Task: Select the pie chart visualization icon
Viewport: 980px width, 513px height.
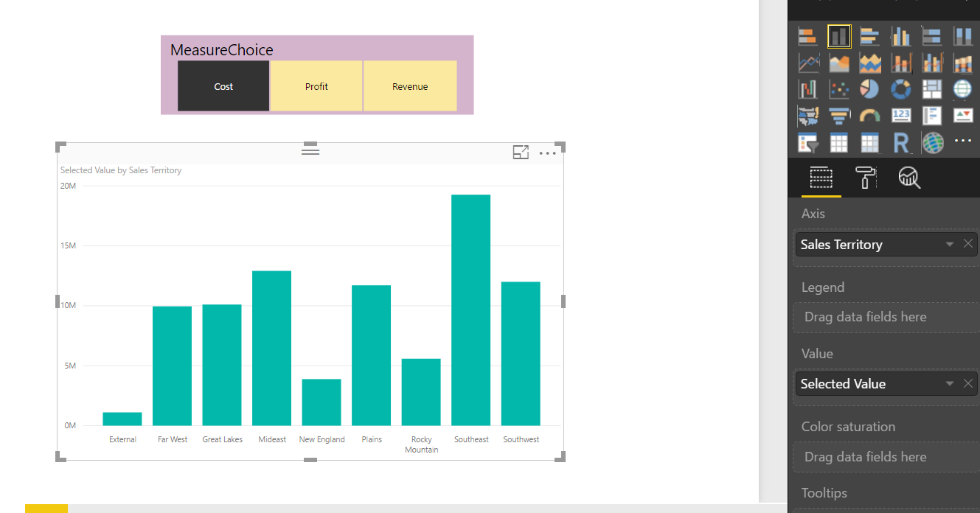Action: (x=869, y=89)
